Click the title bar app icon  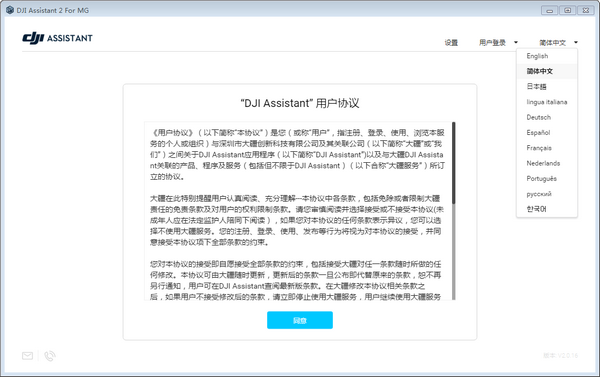point(10,10)
